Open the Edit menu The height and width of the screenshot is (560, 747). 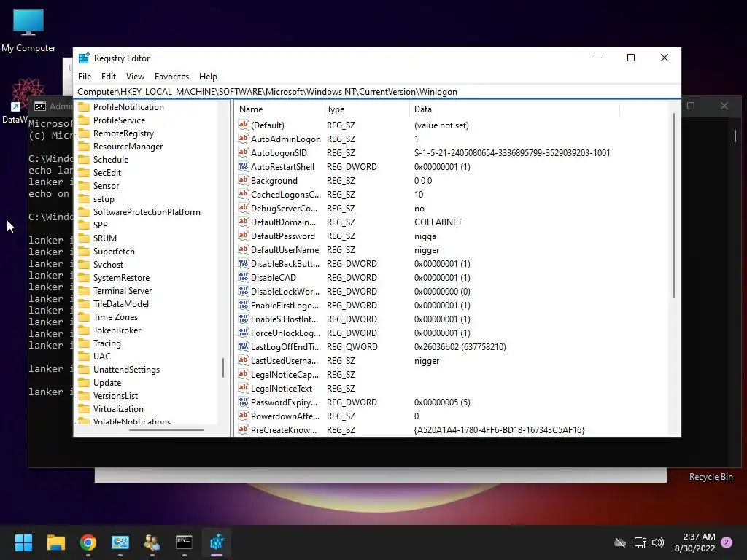108,76
